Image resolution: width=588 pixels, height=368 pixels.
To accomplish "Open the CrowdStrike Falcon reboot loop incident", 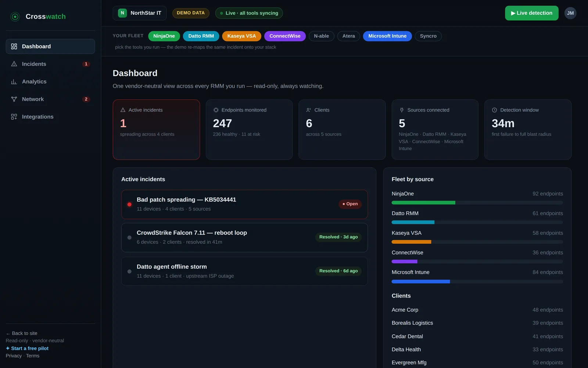I will (244, 237).
